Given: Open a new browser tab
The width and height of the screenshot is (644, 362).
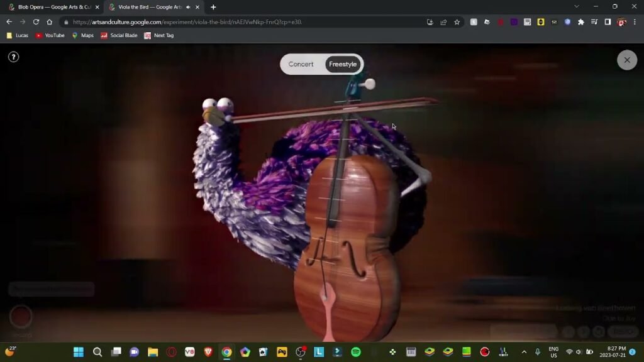Looking at the screenshot, I should click(213, 7).
